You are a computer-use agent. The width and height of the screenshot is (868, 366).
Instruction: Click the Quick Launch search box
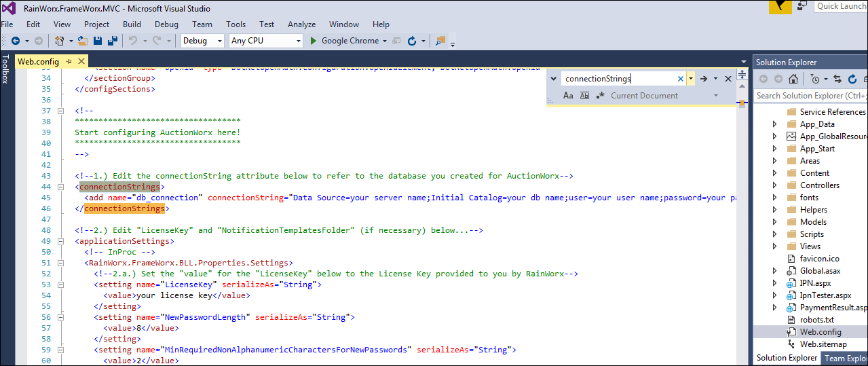tap(840, 6)
